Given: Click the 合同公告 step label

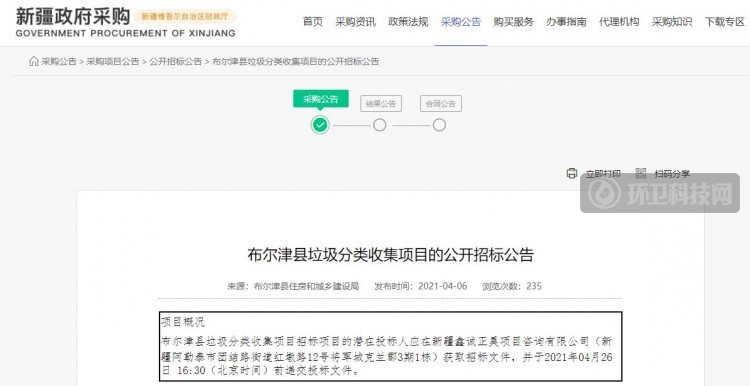Looking at the screenshot, I should point(441,104).
